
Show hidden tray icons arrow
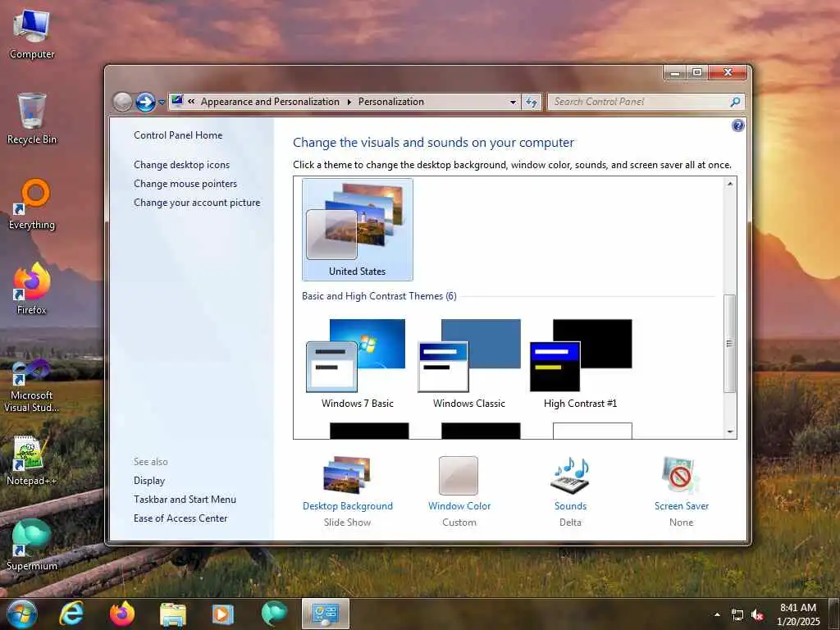click(x=717, y=614)
